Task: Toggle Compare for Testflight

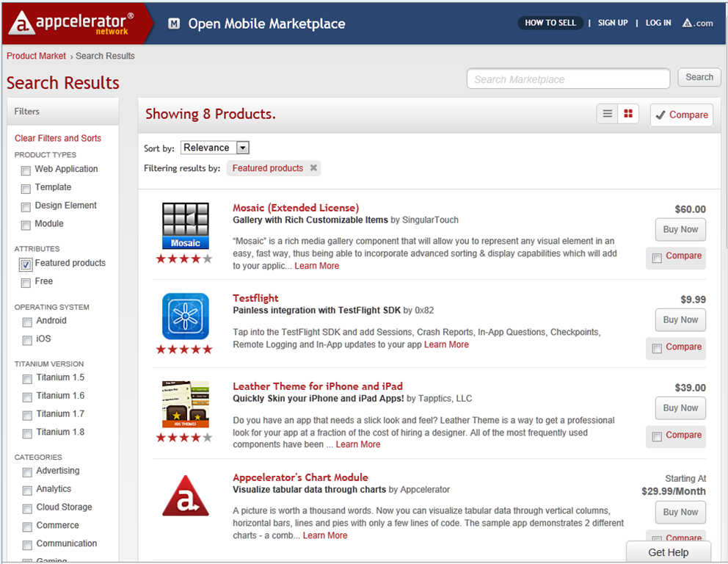Action: click(657, 348)
